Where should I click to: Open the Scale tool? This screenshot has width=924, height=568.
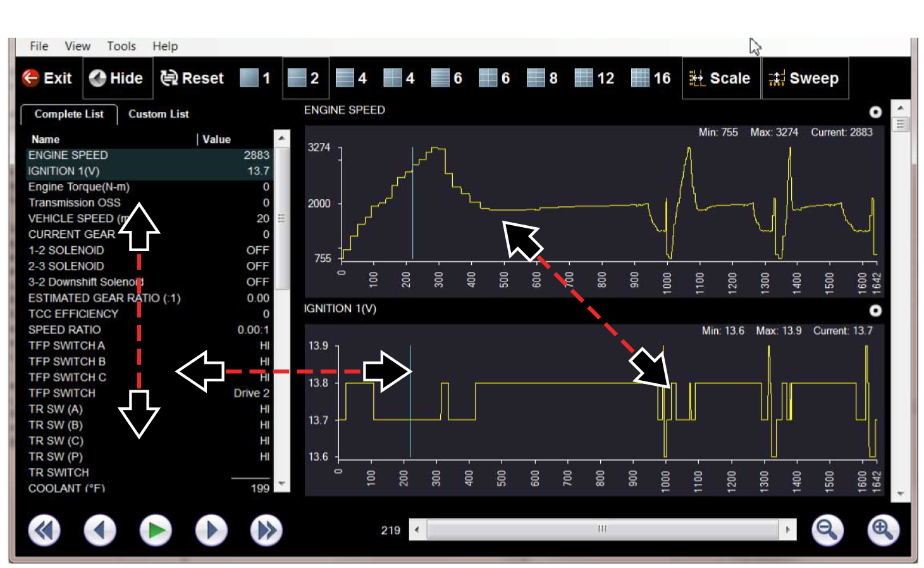[720, 78]
